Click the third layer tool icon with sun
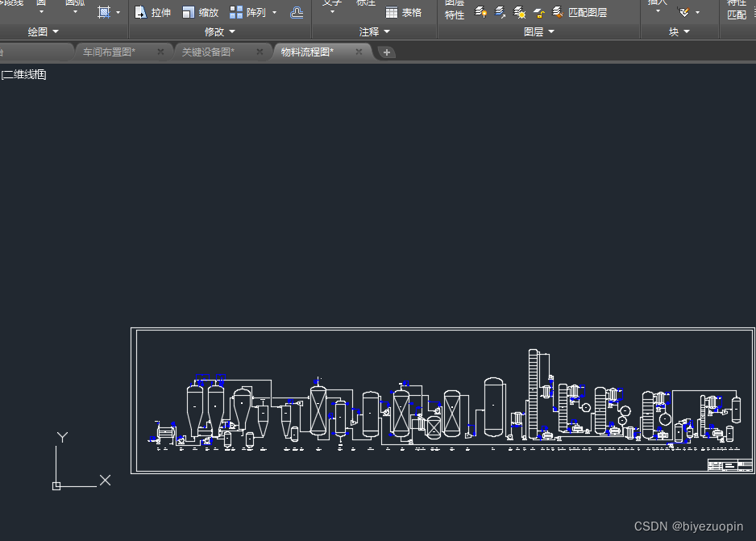Image resolution: width=756 pixels, height=541 pixels. 519,12
